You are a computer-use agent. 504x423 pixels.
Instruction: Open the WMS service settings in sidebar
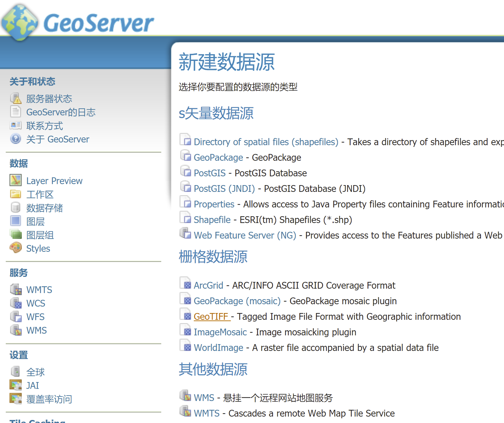point(37,330)
